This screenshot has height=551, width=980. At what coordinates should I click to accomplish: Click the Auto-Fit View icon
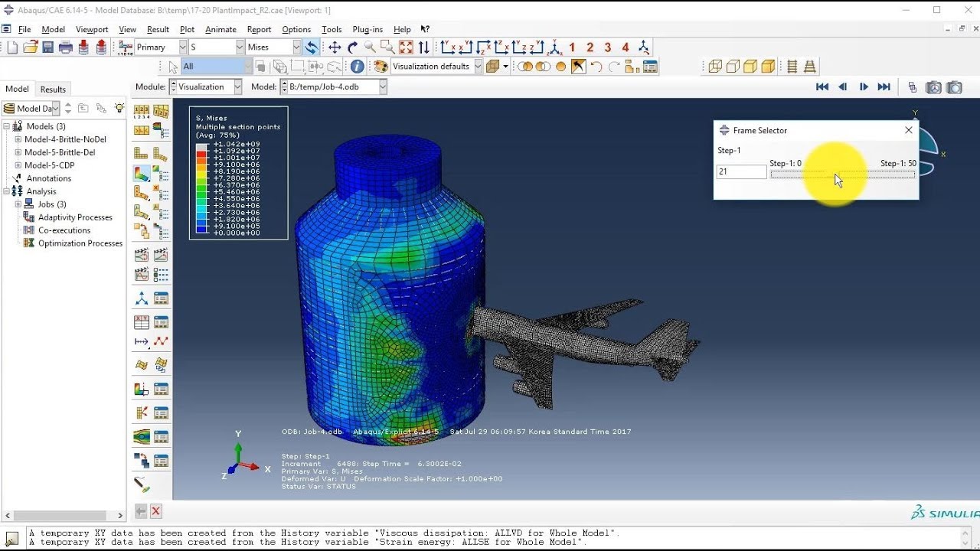[406, 47]
